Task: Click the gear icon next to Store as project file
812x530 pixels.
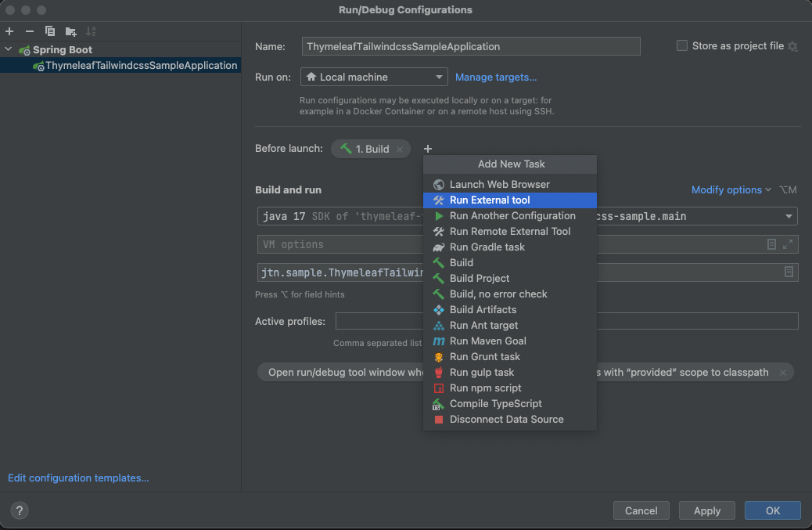Action: [792, 46]
